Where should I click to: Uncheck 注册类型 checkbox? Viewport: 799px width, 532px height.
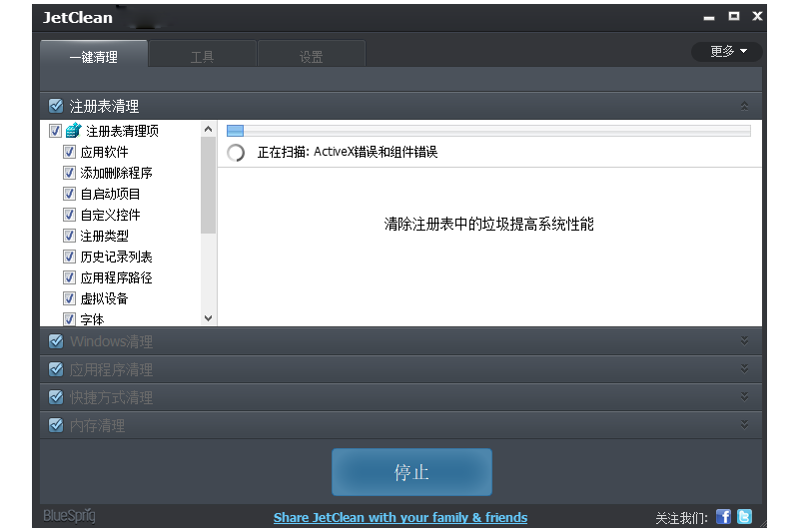[69, 236]
